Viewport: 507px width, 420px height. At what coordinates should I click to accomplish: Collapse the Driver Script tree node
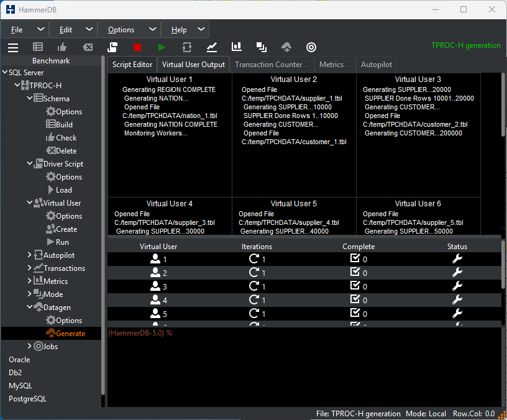(x=29, y=163)
